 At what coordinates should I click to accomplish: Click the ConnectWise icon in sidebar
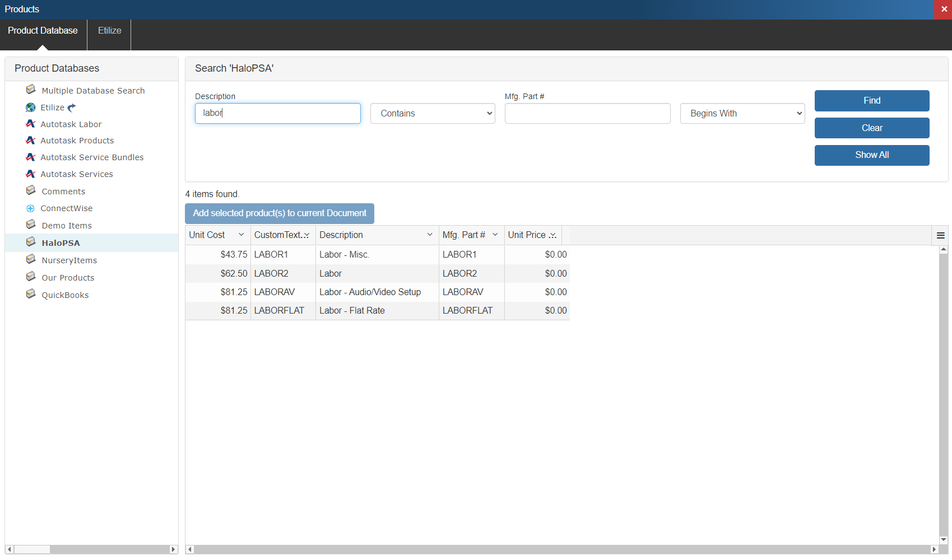[30, 208]
